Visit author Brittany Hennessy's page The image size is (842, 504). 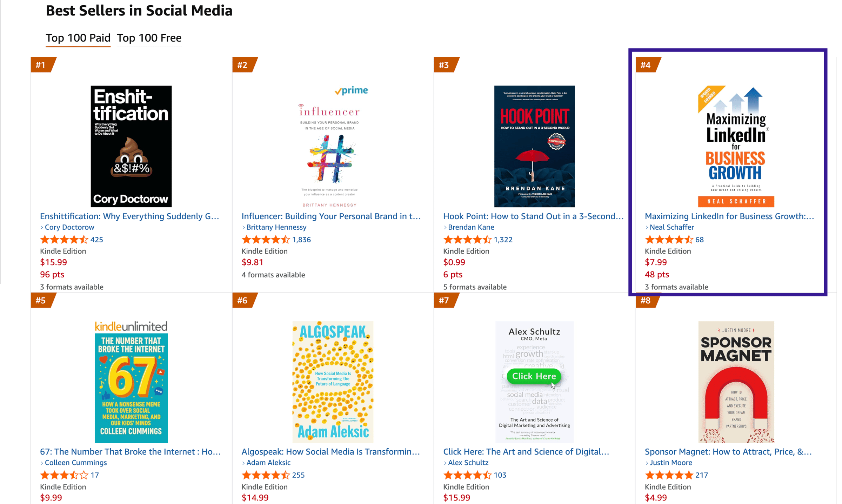(276, 227)
